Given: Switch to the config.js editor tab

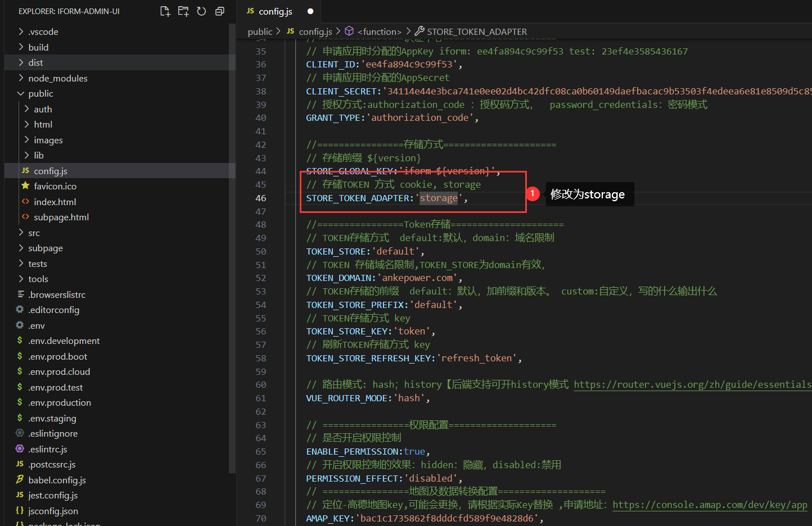Looking at the screenshot, I should click(x=275, y=11).
